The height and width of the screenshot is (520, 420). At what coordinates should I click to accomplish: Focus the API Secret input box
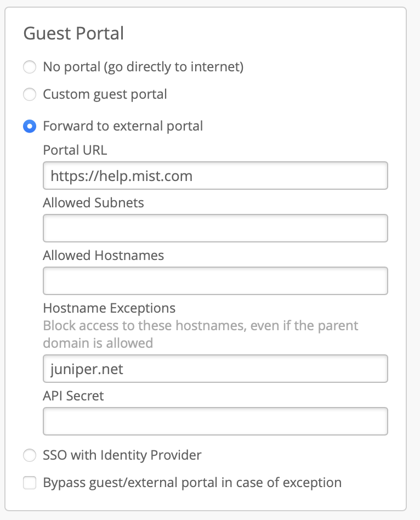215,421
